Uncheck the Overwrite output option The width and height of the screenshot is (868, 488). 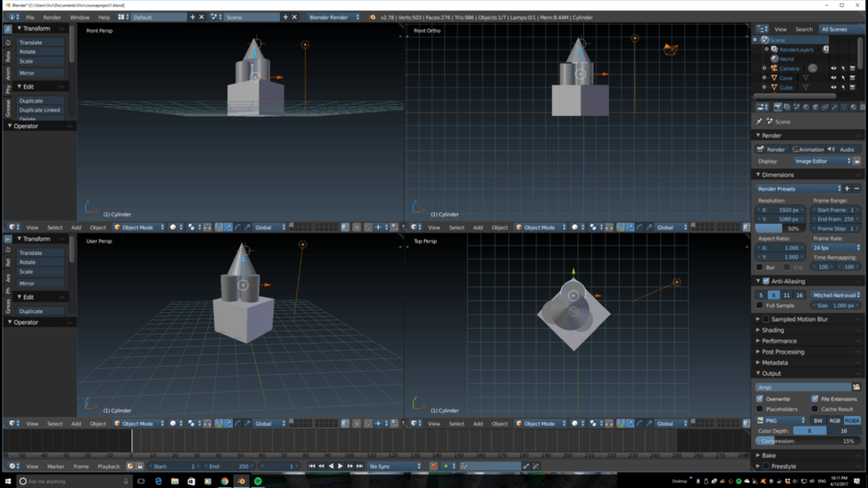pyautogui.click(x=760, y=399)
